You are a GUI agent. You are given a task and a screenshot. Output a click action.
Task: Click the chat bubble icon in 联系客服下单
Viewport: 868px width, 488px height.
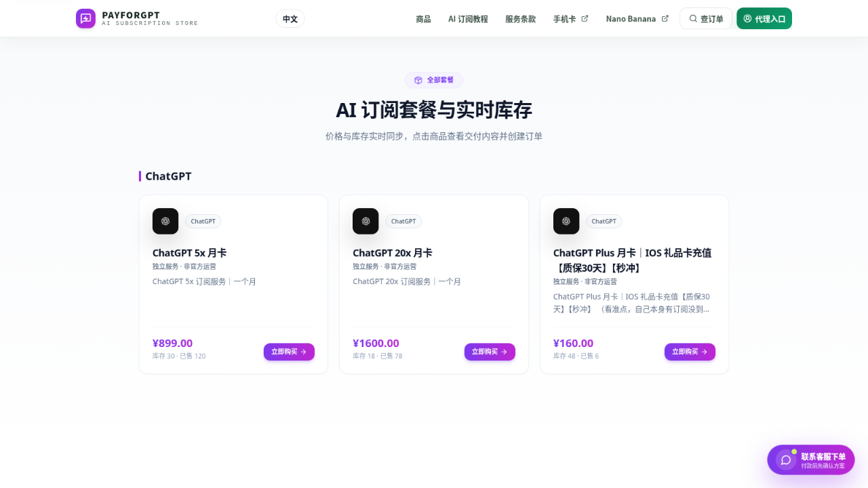point(786,460)
